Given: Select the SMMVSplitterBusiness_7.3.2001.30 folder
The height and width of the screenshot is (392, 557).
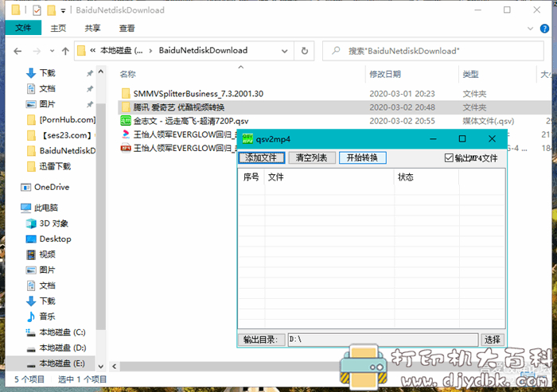Looking at the screenshot, I should pyautogui.click(x=198, y=94).
